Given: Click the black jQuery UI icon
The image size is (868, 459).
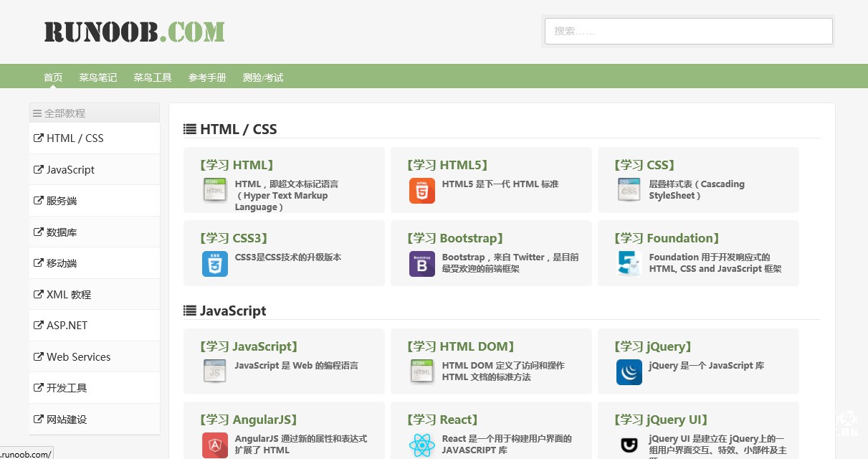Looking at the screenshot, I should click(x=629, y=445).
